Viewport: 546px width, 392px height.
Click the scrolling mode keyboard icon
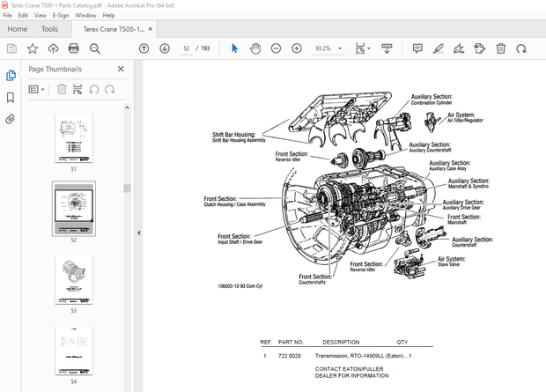[x=387, y=48]
